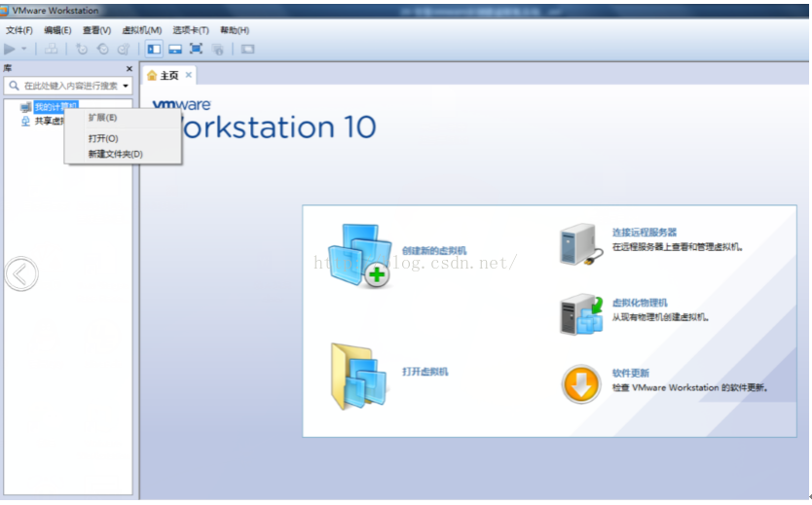Select the 我的计算机 tree item
Viewport: 812px width, 505px height.
coord(55,107)
